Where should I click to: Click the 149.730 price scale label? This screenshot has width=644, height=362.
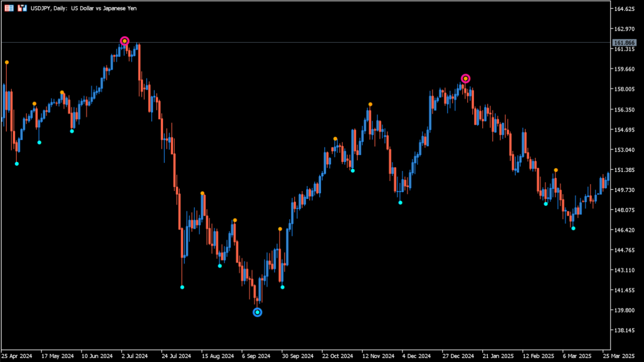pyautogui.click(x=624, y=190)
